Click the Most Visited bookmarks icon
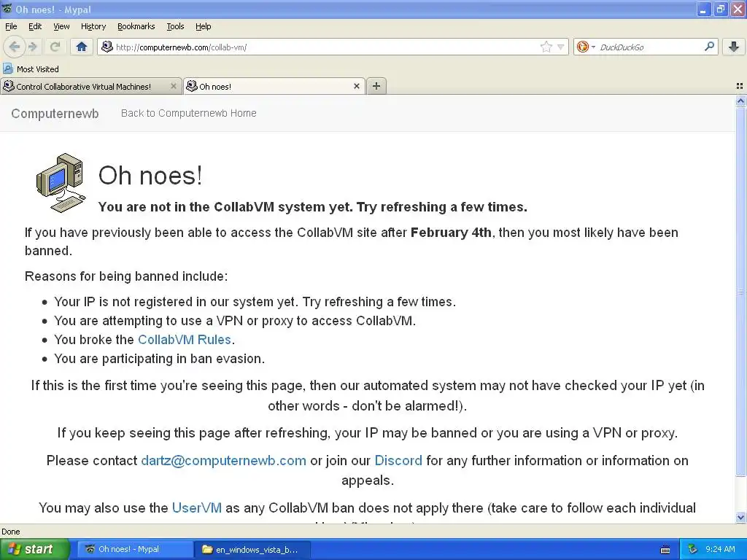The height and width of the screenshot is (560, 747). pos(8,69)
